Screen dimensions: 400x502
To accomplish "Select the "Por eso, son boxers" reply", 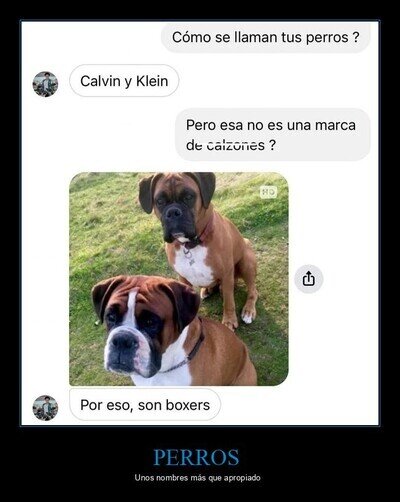I will pyautogui.click(x=145, y=405).
